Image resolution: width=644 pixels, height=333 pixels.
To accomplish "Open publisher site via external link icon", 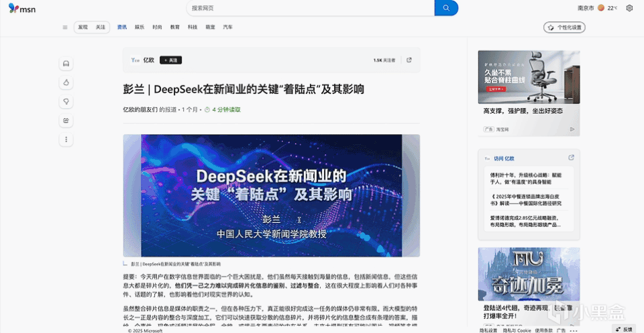I will tap(409, 60).
